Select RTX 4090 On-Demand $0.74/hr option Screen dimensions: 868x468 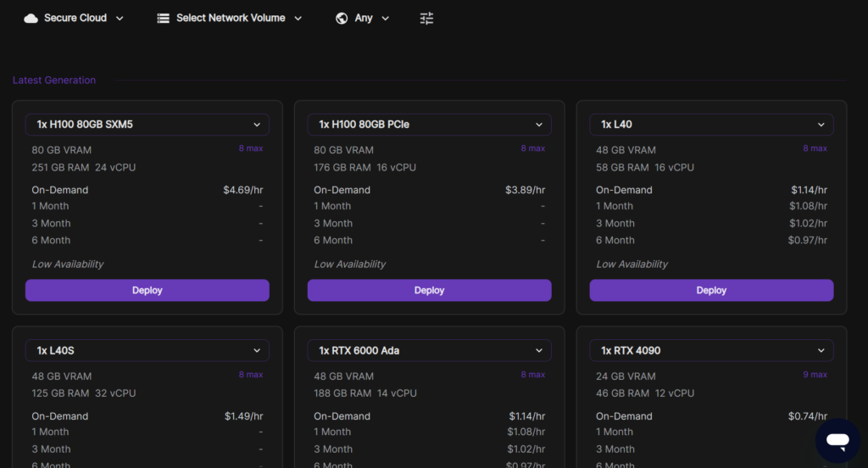coord(711,416)
